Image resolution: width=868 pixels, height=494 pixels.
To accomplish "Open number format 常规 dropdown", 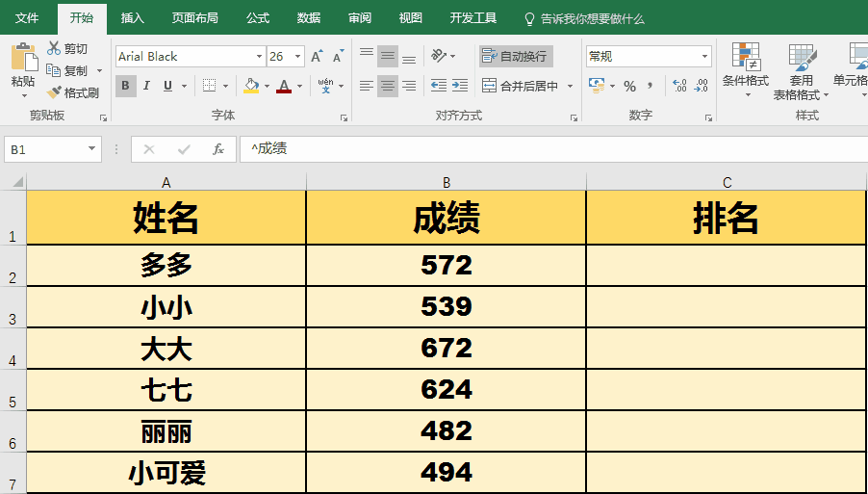I will pyautogui.click(x=704, y=57).
